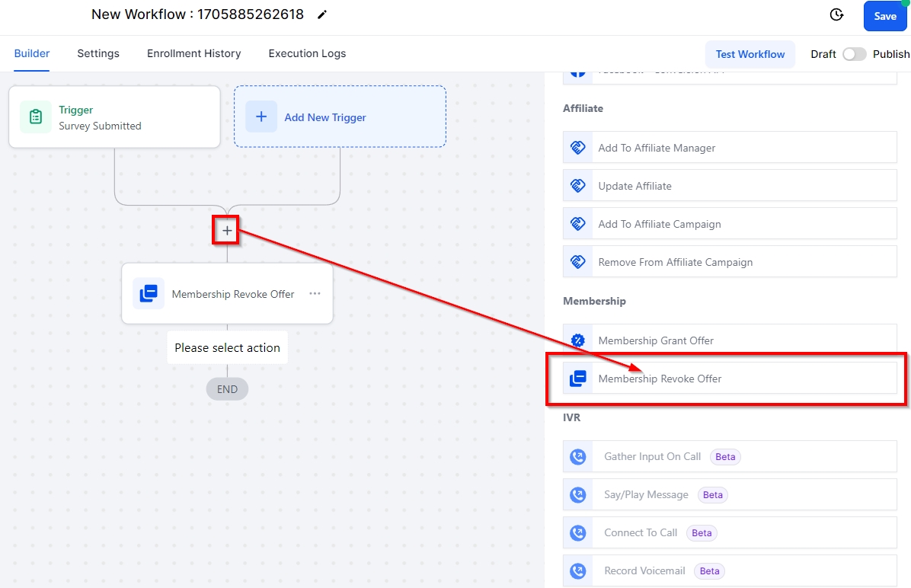Open version history clock icon

coord(836,15)
